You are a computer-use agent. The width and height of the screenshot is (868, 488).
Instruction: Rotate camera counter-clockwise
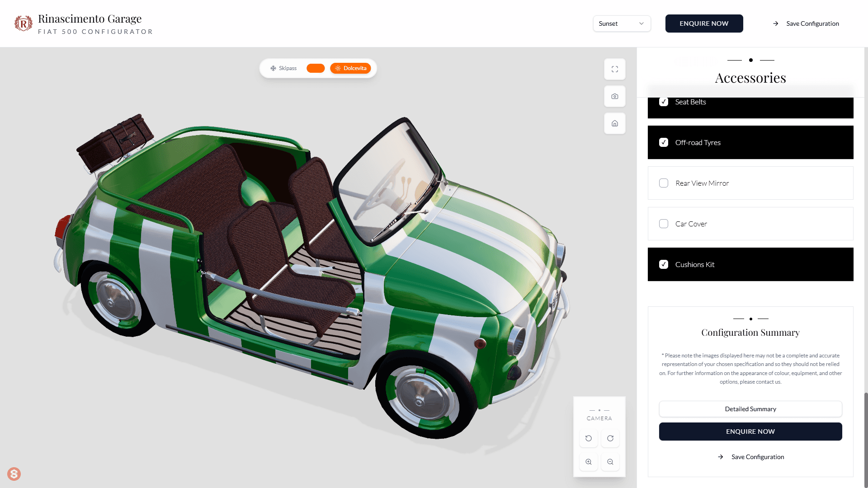pos(589,438)
